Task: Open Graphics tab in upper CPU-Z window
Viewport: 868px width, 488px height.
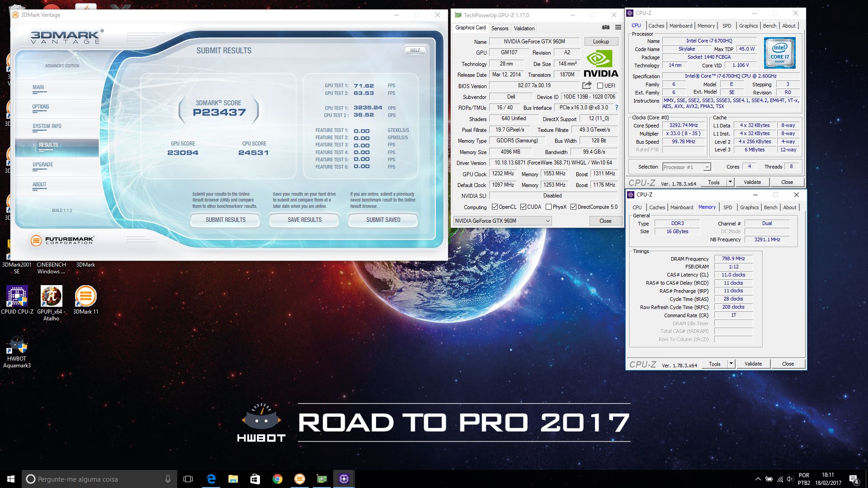Action: [x=748, y=26]
